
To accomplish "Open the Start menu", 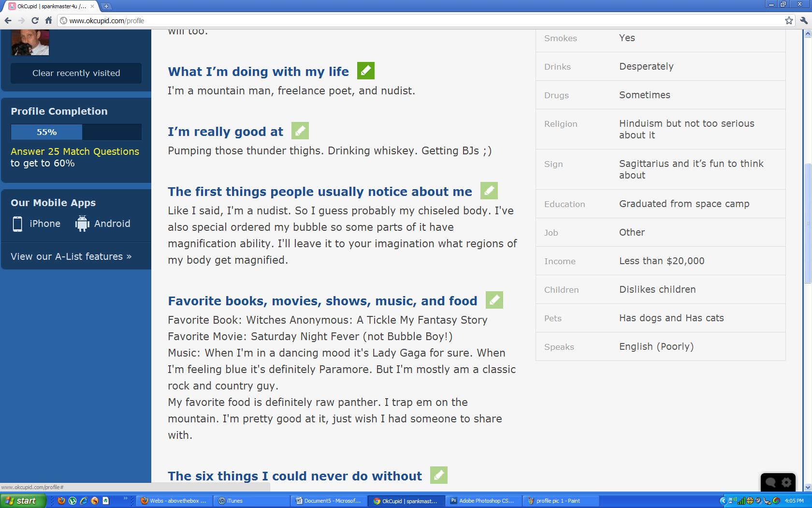I will [22, 501].
